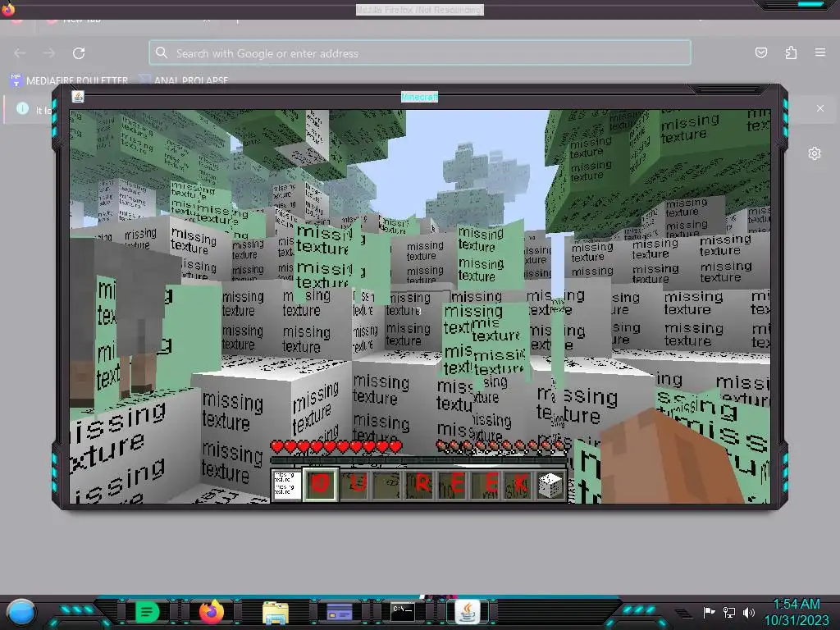Select the hotbar slot marked O
The image size is (840, 630).
point(321,484)
